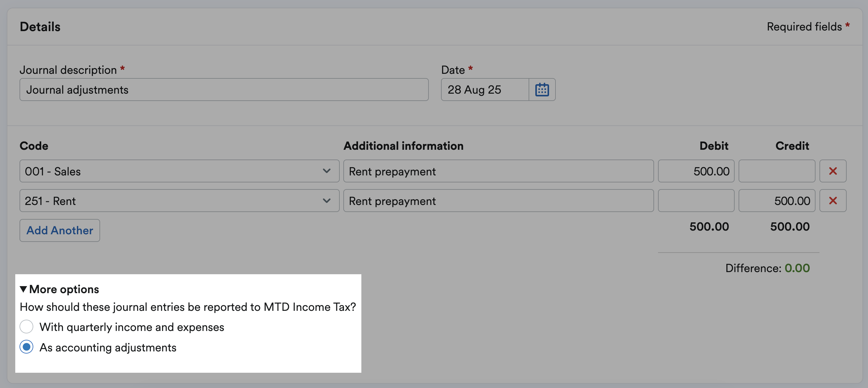868x388 pixels.
Task: Click empty Credit field on Sales line
Action: point(777,171)
